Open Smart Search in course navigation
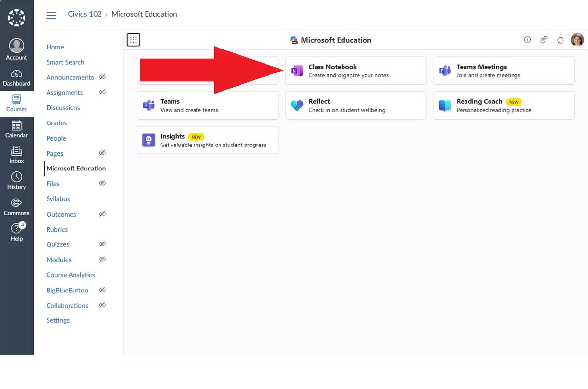 (65, 62)
